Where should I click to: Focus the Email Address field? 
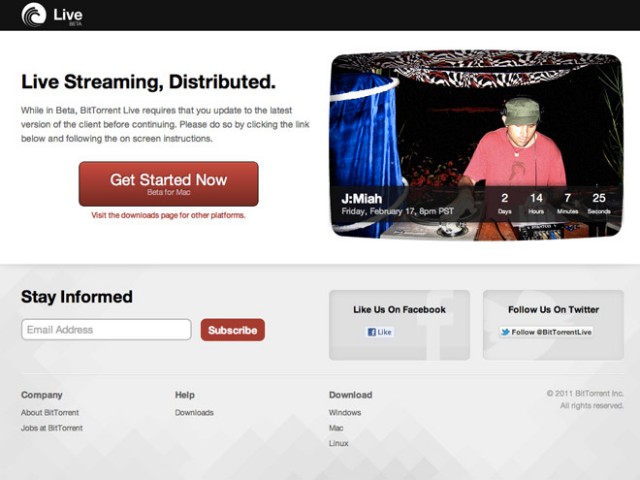106,329
